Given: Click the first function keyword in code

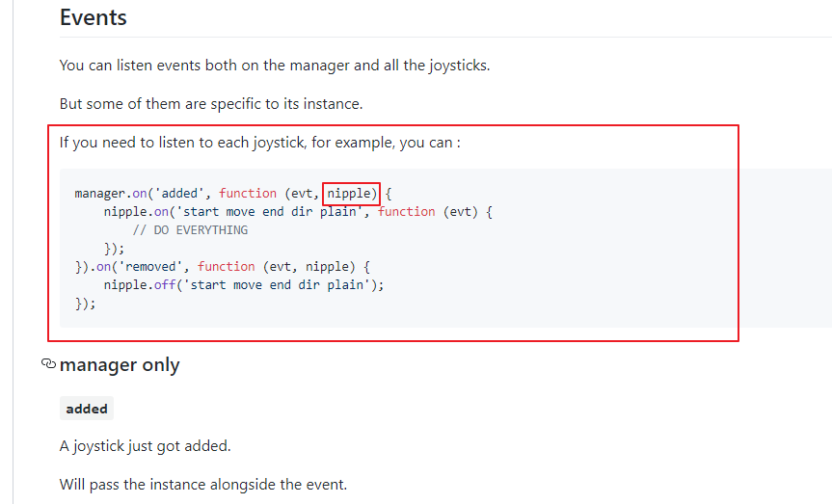Looking at the screenshot, I should [248, 193].
